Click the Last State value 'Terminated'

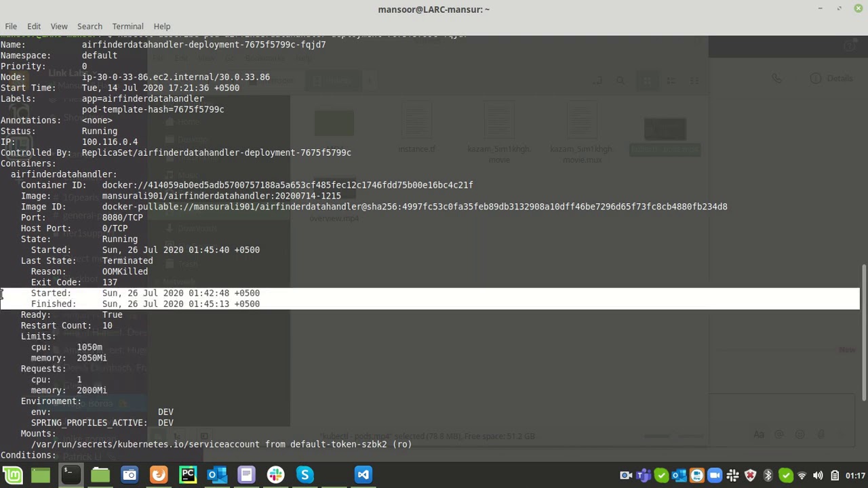point(127,261)
